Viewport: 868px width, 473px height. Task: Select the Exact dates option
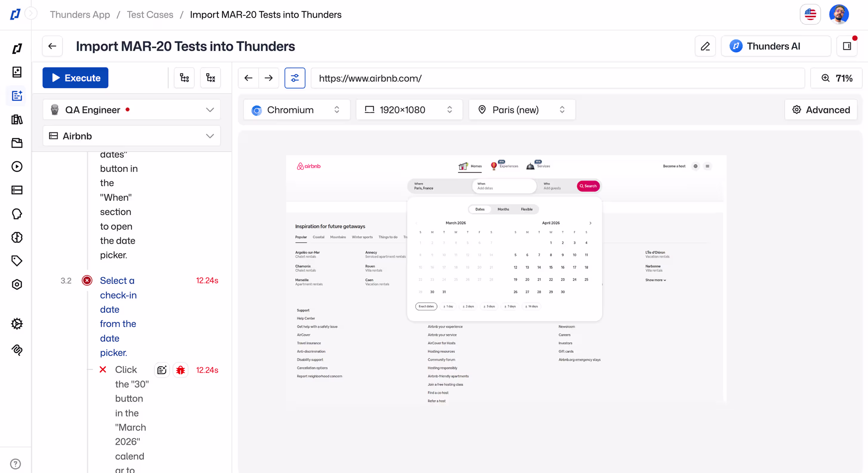(x=426, y=306)
